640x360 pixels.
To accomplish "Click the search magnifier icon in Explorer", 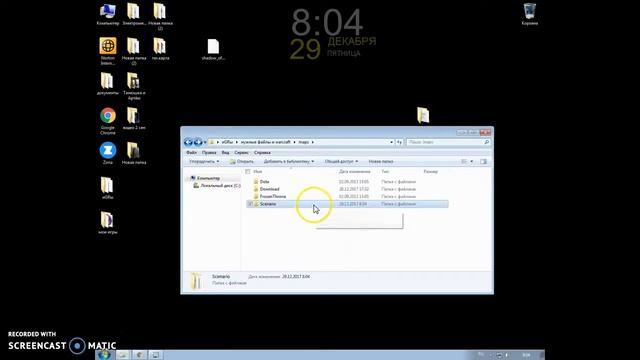I will click(487, 142).
